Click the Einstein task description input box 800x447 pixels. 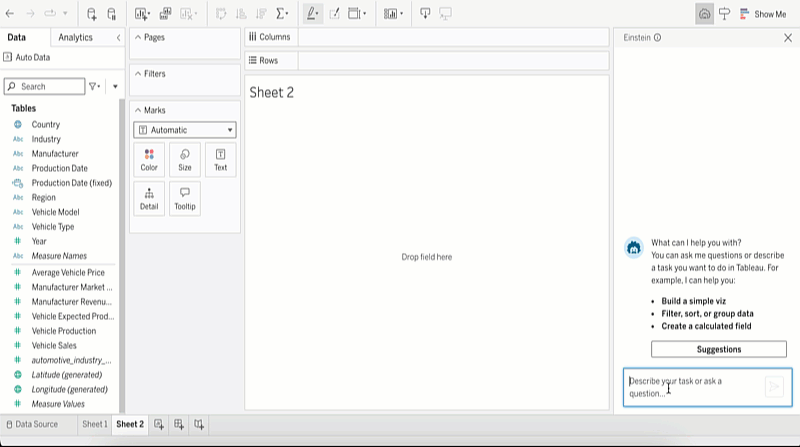pos(694,387)
